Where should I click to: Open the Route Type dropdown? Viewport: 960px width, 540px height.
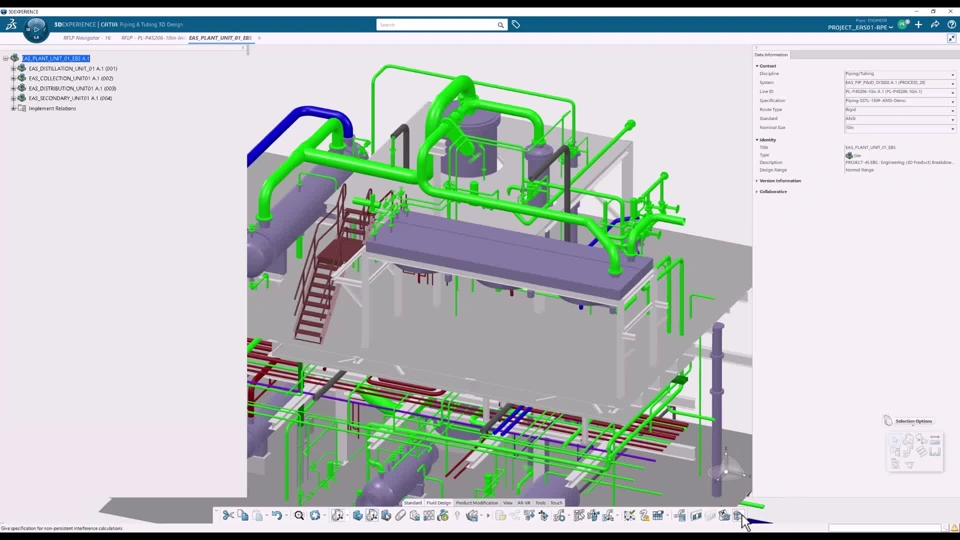click(952, 110)
